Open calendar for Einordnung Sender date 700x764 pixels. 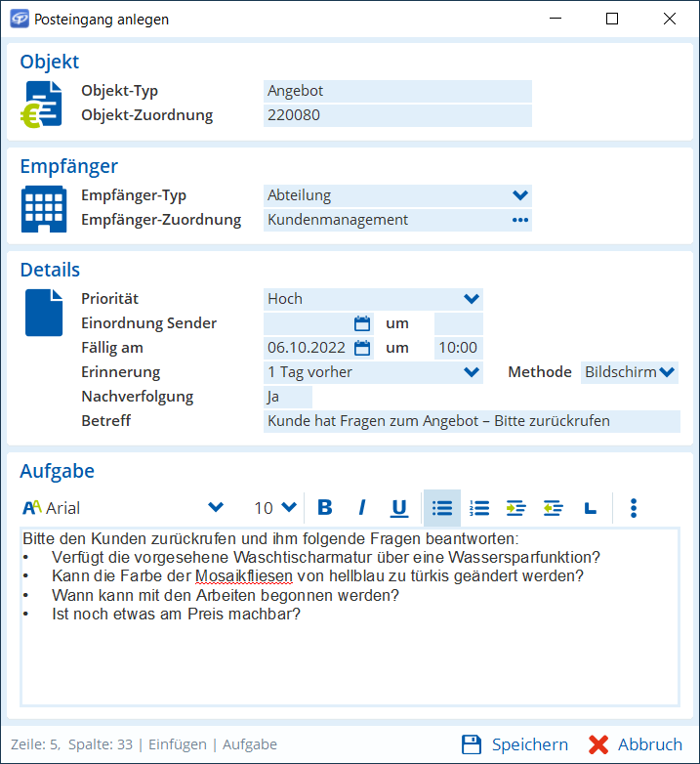tap(362, 323)
